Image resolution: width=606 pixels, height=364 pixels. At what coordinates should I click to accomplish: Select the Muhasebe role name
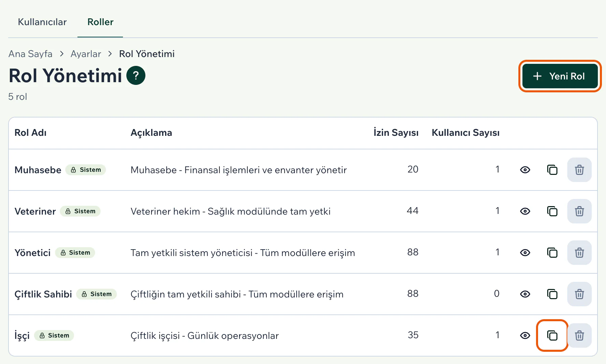[x=38, y=170]
